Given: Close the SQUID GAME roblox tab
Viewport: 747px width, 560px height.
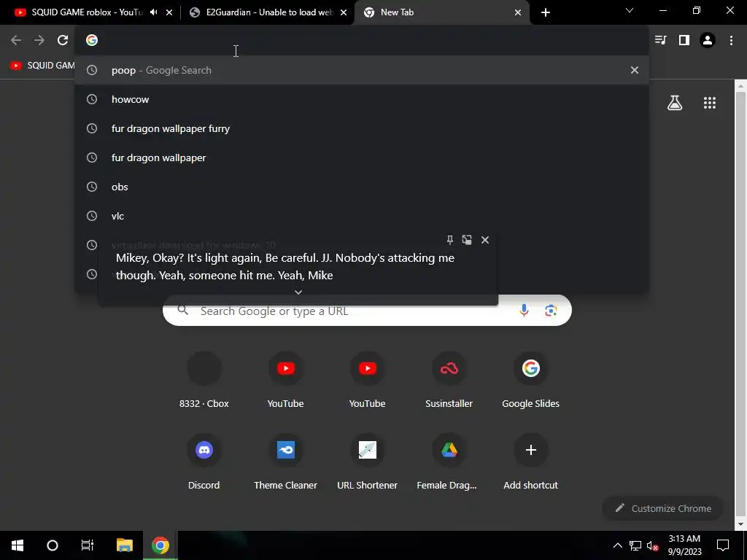Looking at the screenshot, I should [169, 12].
